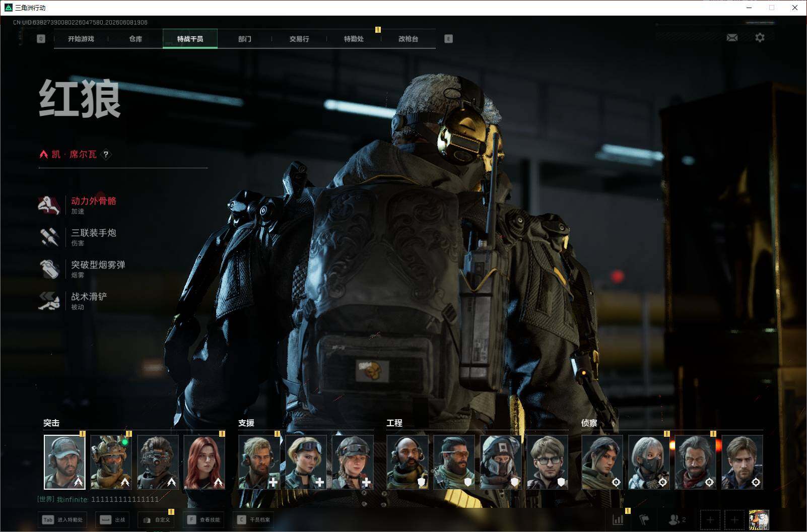Switch to the 特勤处 tab
Image resolution: width=807 pixels, height=532 pixels.
(354, 39)
